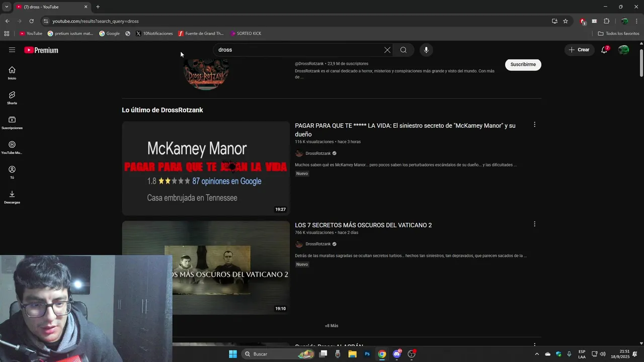Show hidden system tray icons
This screenshot has height=362, width=644.
[537, 354]
